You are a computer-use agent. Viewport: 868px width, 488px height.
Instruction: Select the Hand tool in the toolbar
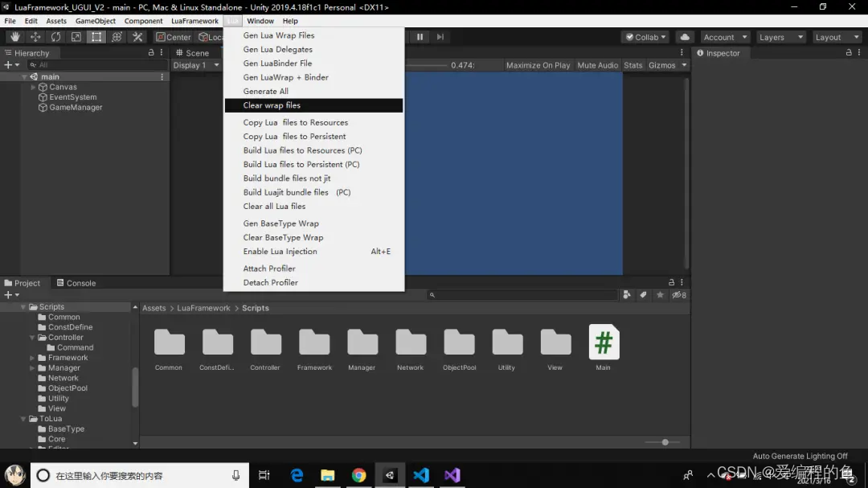[14, 36]
